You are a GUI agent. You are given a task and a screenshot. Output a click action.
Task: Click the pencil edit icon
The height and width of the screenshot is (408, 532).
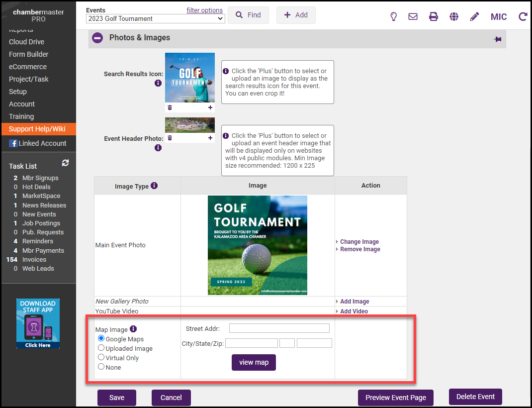pos(474,16)
